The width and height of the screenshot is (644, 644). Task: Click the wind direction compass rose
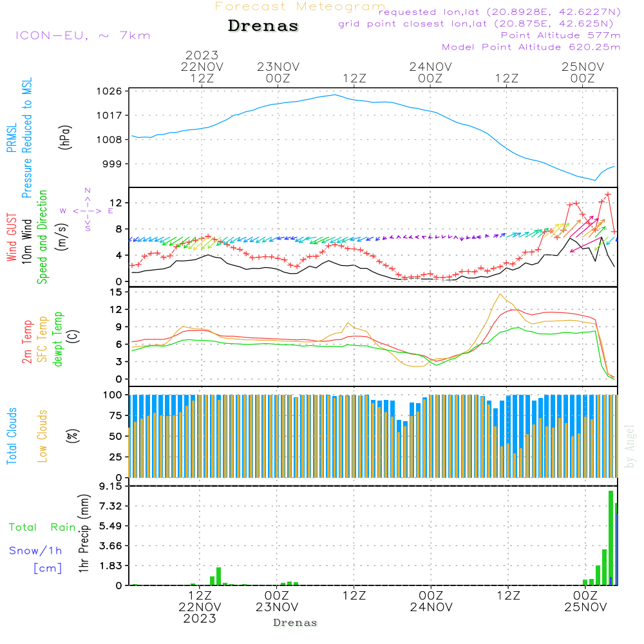click(x=88, y=210)
